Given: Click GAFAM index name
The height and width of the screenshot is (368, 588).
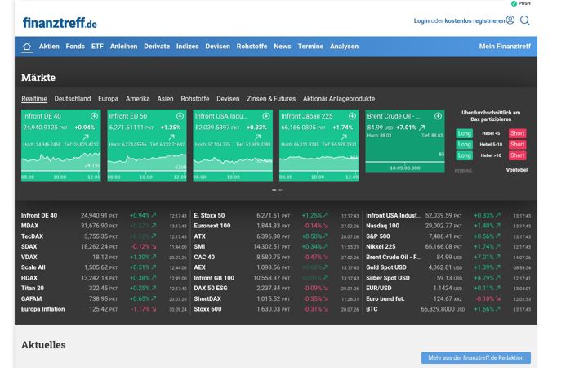Looking at the screenshot, I should pos(32,299).
